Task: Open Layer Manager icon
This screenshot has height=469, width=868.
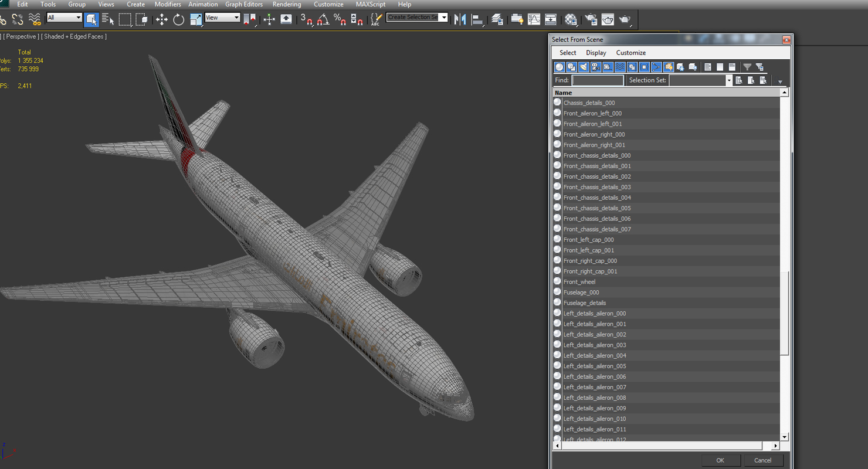Action: point(497,19)
